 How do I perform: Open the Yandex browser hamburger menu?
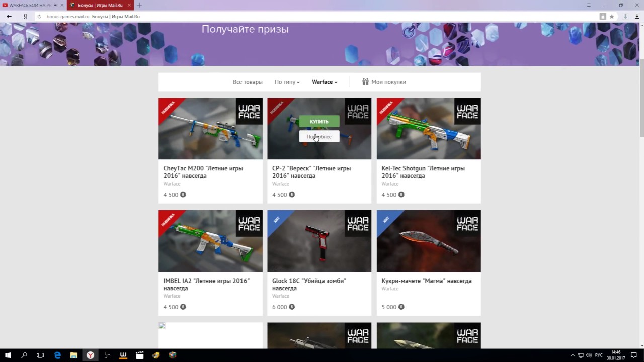(589, 5)
